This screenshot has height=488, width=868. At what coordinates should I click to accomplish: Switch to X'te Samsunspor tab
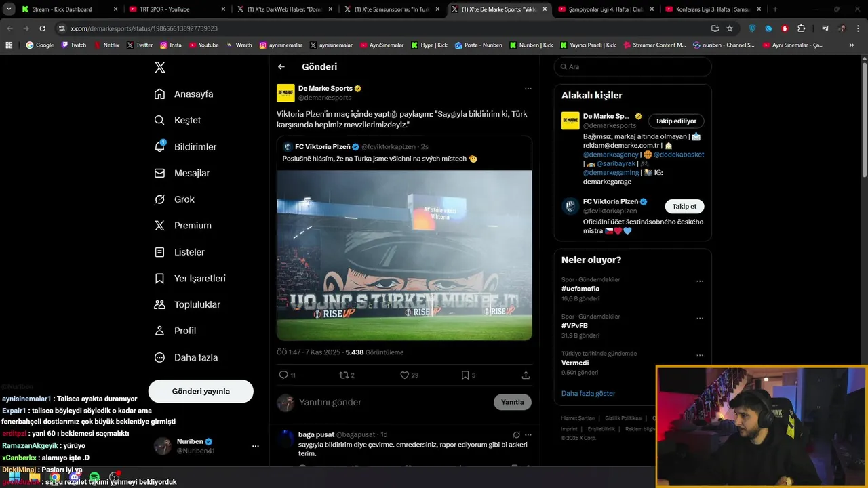click(x=391, y=9)
